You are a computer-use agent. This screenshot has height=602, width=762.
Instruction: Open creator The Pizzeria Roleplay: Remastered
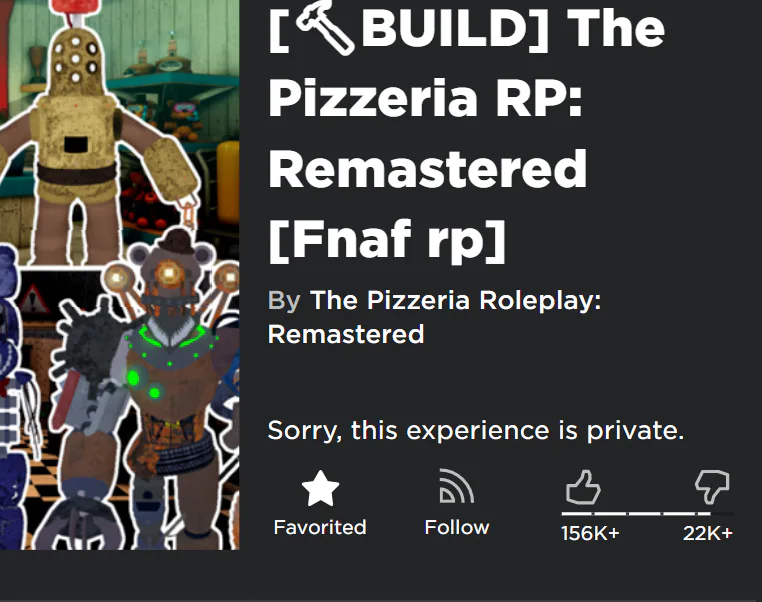coord(434,317)
